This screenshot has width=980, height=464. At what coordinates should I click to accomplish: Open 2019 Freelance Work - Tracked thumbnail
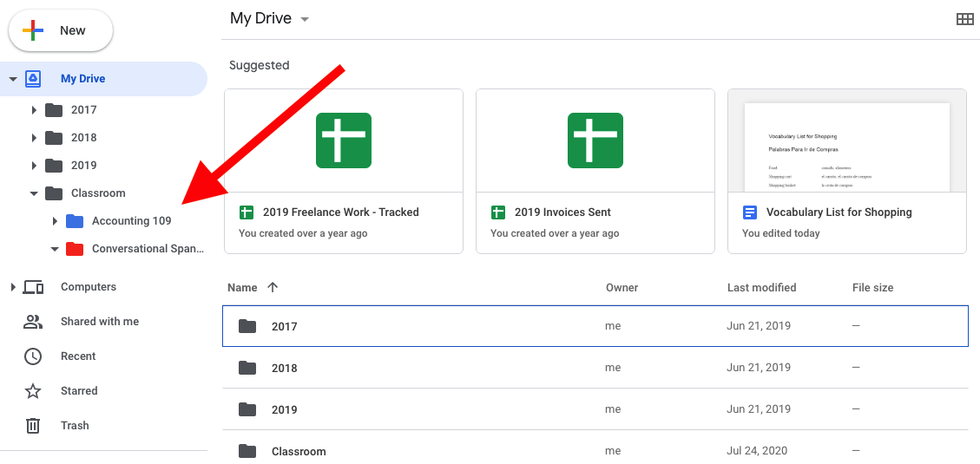tap(344, 141)
